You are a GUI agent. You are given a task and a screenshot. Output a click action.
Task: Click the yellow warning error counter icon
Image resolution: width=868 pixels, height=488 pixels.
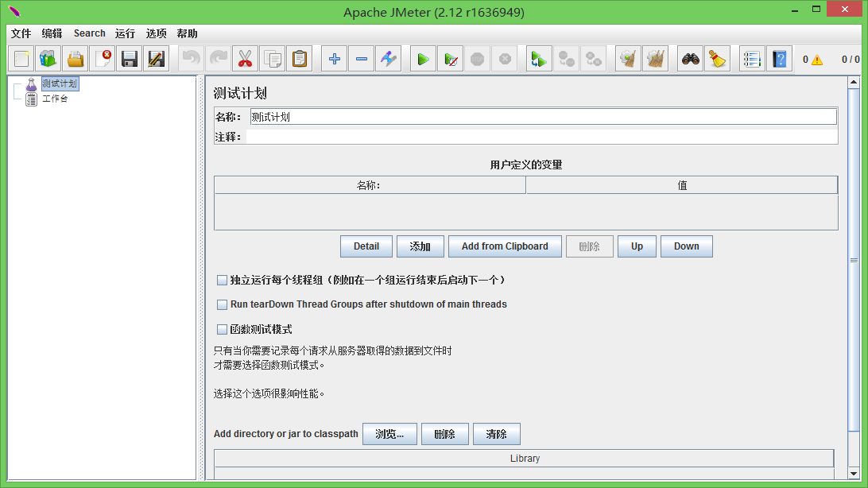[x=817, y=60]
